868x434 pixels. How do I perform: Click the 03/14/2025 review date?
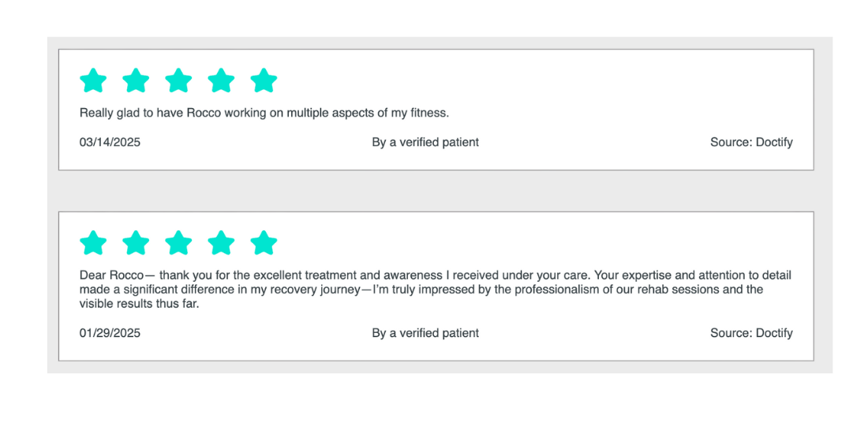click(110, 142)
